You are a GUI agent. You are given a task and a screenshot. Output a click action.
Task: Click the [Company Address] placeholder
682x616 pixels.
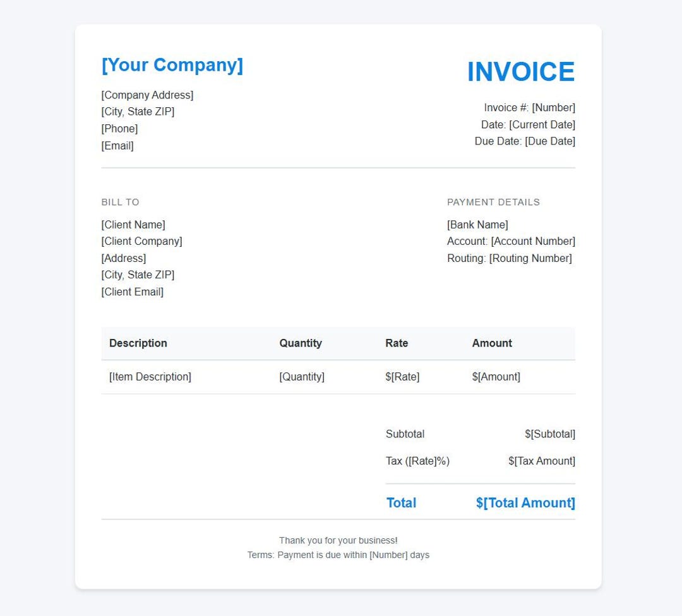coord(147,95)
